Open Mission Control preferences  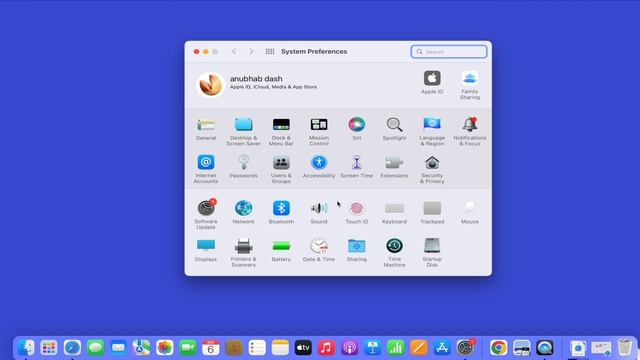point(319,131)
